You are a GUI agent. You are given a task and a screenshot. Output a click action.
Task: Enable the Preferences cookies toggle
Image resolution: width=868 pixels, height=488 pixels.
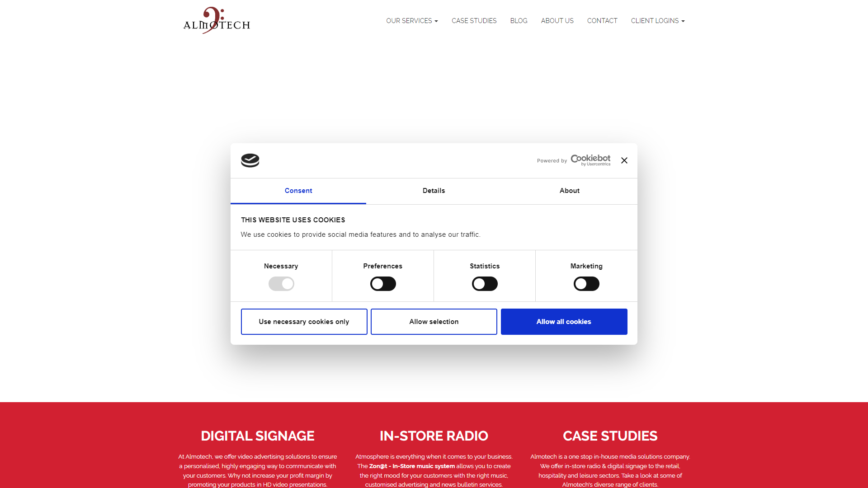click(383, 284)
